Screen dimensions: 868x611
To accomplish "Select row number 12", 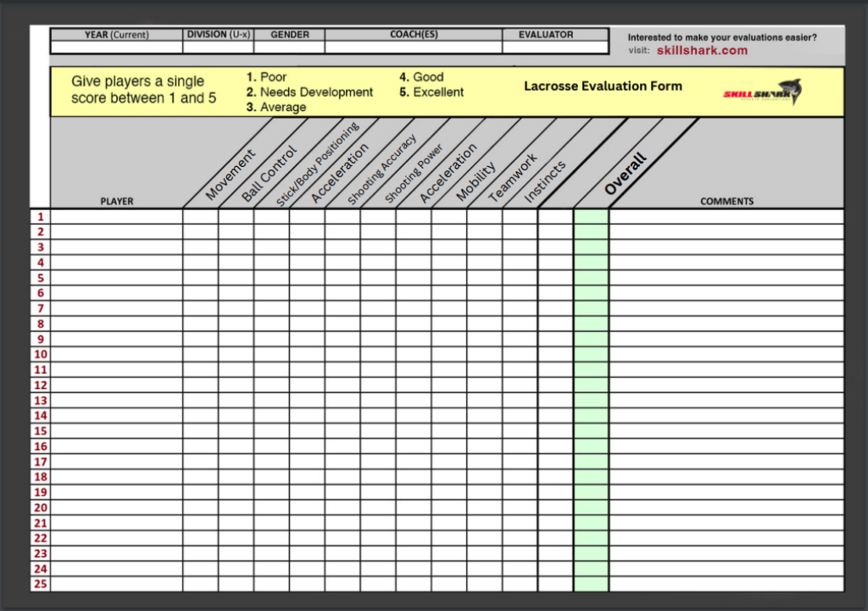I will [40, 385].
